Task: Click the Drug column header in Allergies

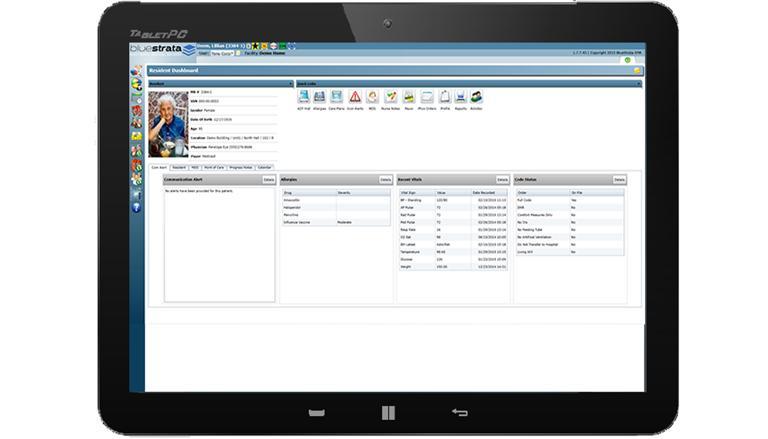Action: pyautogui.click(x=309, y=193)
